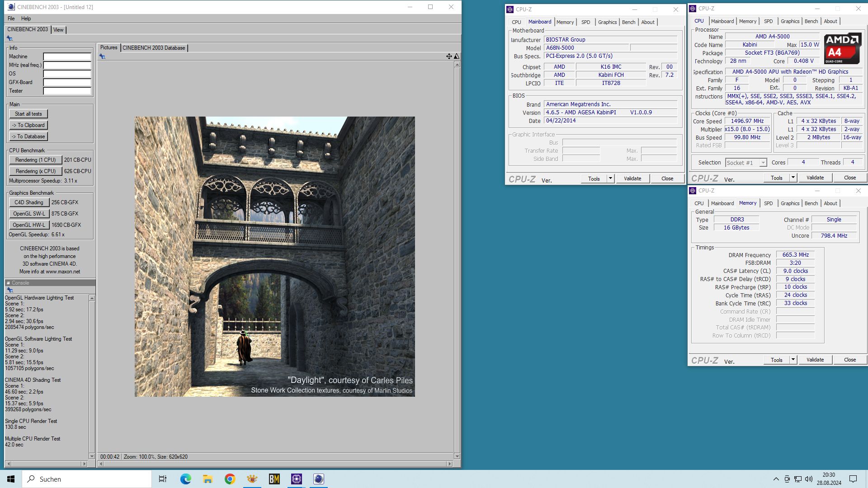This screenshot has height=488, width=868.
Task: Select the CINEBENCH 2003 Database tab
Action: click(154, 48)
